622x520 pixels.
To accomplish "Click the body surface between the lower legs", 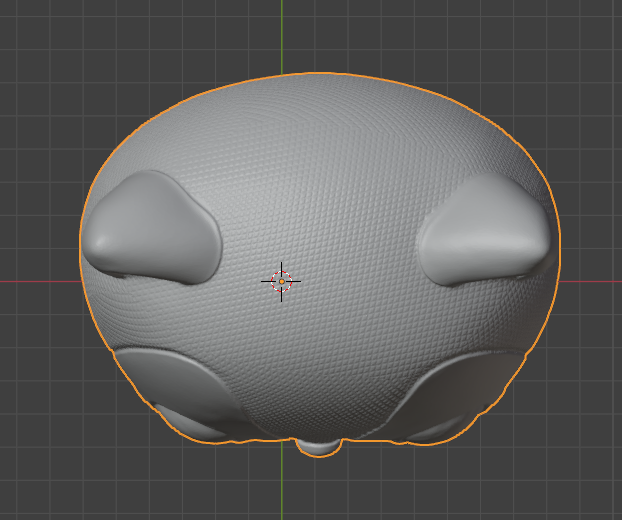I will [320, 390].
